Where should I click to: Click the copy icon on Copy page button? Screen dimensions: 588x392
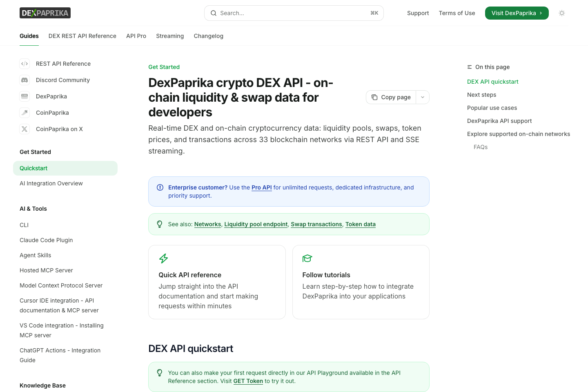tap(374, 97)
